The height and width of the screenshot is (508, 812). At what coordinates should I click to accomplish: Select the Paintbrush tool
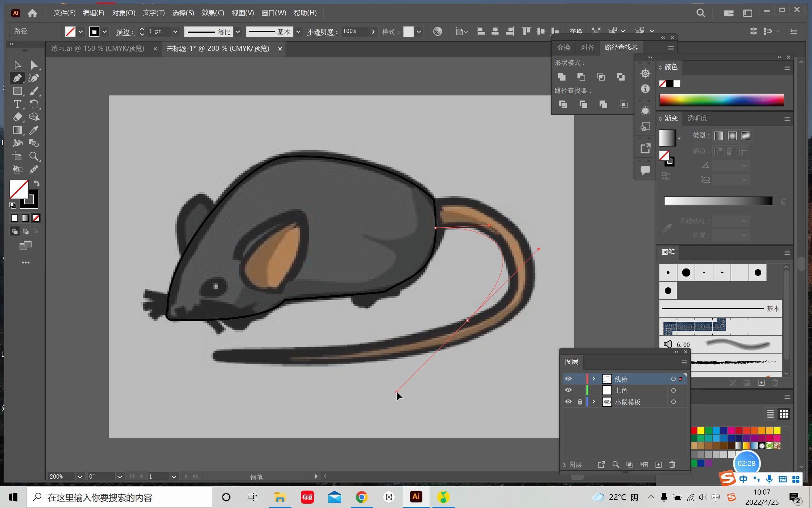[34, 91]
